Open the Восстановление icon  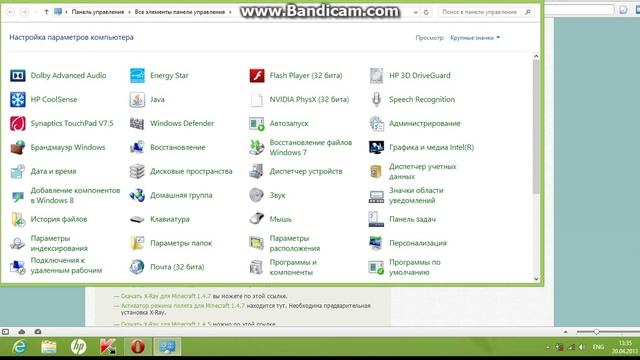137,147
